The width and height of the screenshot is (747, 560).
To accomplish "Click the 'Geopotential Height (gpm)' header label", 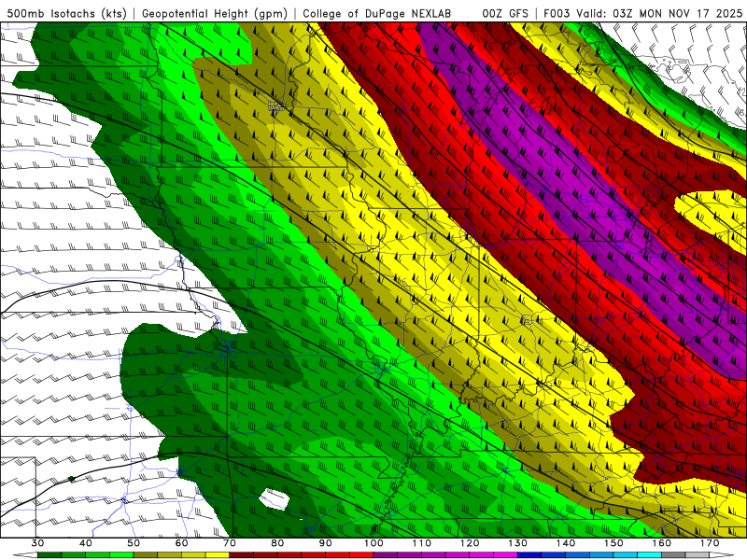I will click(215, 13).
